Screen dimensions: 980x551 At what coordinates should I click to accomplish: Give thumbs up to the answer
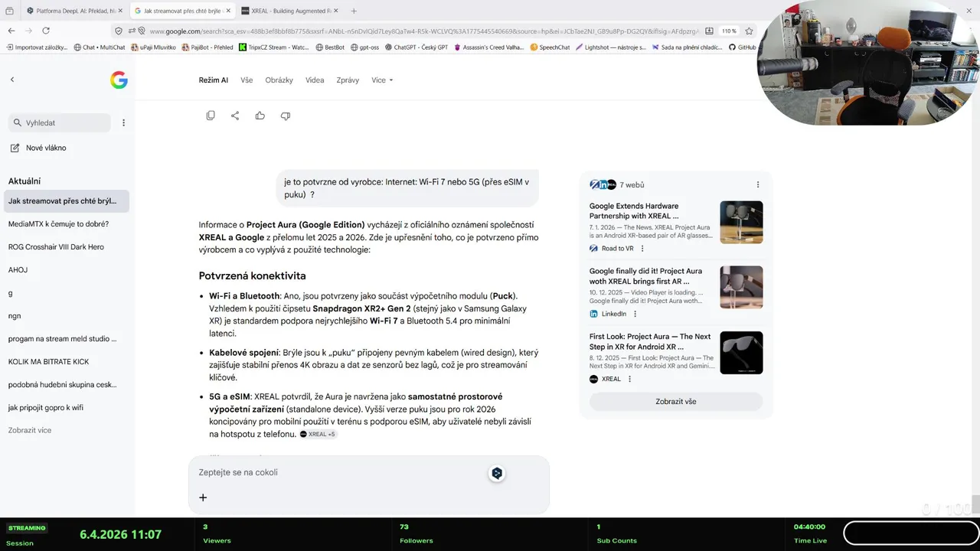260,116
